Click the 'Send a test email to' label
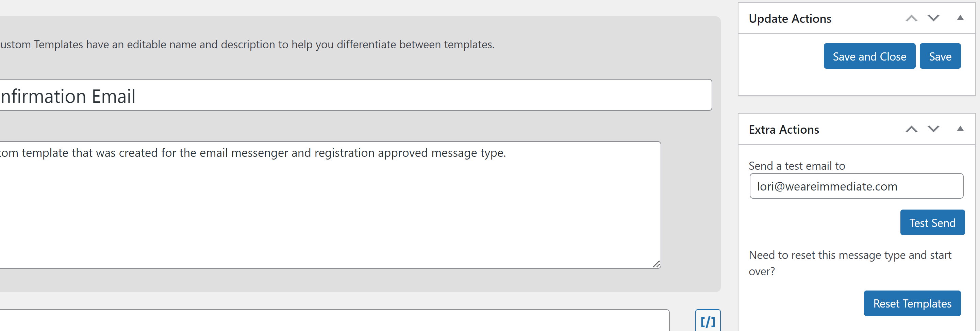 pos(797,165)
